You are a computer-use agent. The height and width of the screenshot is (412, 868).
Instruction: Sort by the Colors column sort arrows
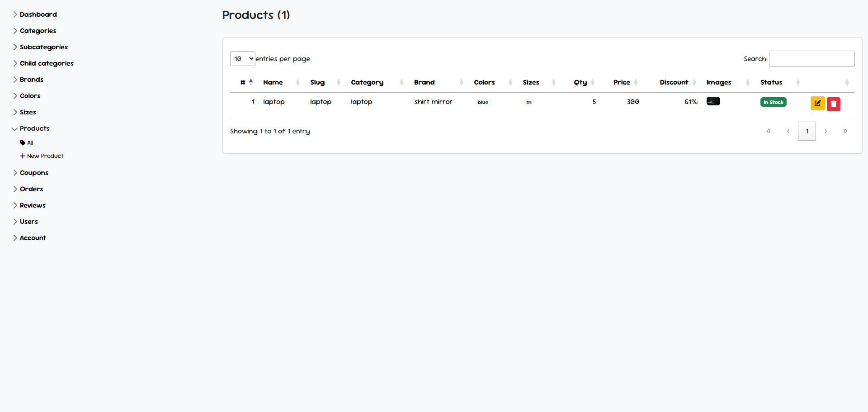pos(510,82)
